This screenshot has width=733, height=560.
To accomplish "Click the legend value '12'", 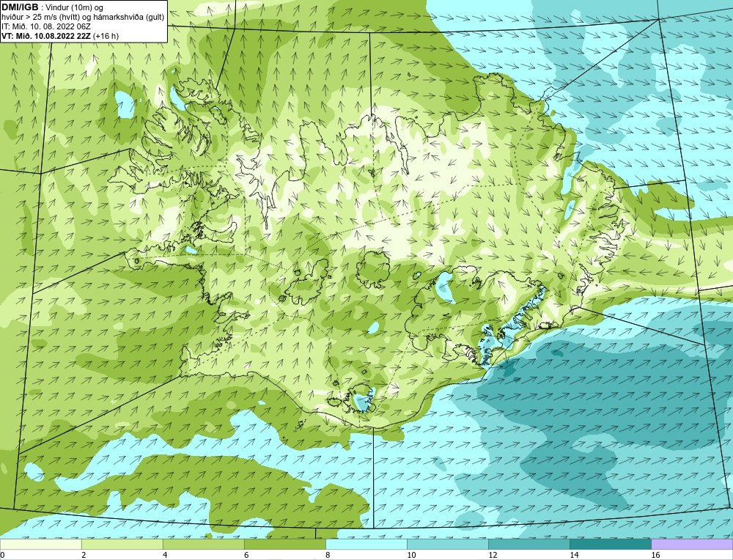I will 493,555.
